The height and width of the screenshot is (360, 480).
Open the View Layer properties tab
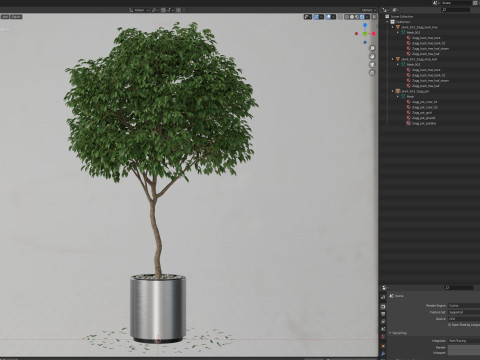(x=383, y=321)
